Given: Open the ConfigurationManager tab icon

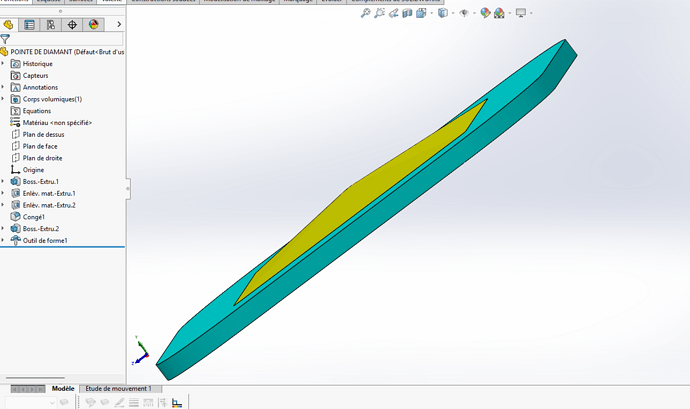Looking at the screenshot, I should click(x=51, y=24).
